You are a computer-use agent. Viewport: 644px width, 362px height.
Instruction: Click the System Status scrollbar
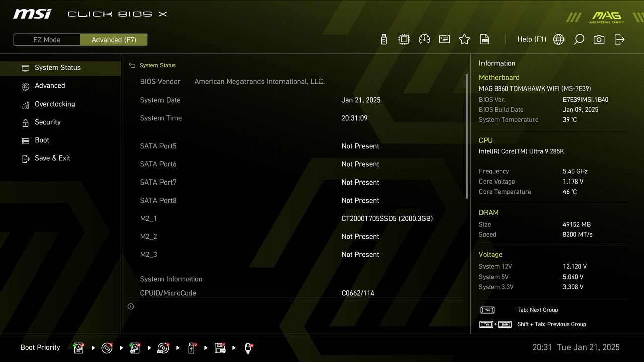[467, 136]
